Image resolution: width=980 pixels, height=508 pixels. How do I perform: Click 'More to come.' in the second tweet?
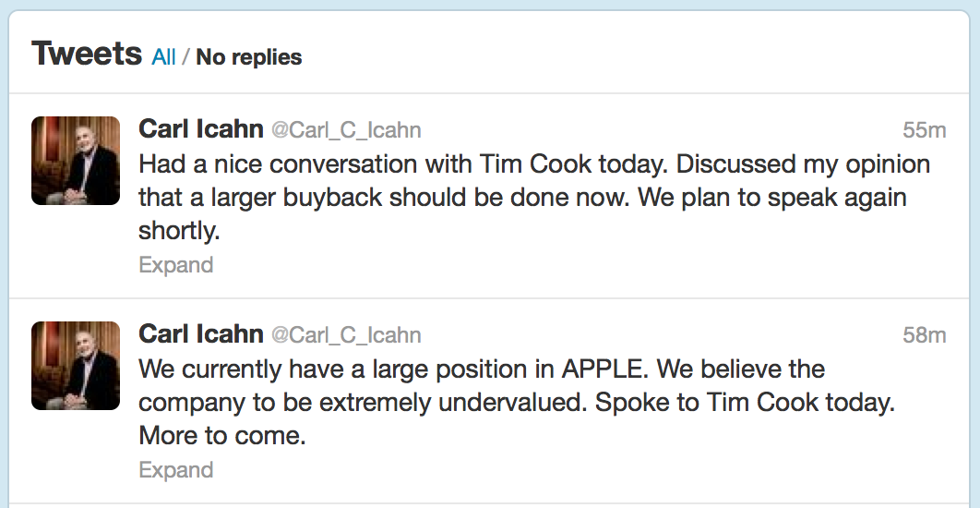221,436
